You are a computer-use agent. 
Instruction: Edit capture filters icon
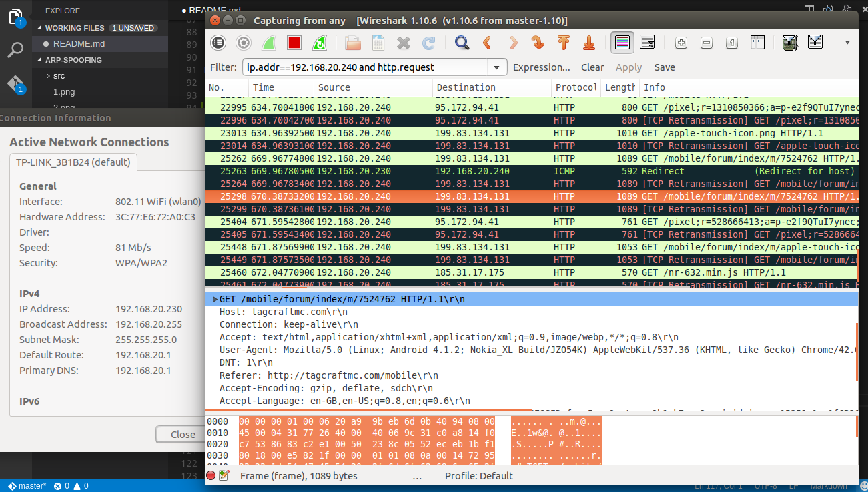pos(791,43)
